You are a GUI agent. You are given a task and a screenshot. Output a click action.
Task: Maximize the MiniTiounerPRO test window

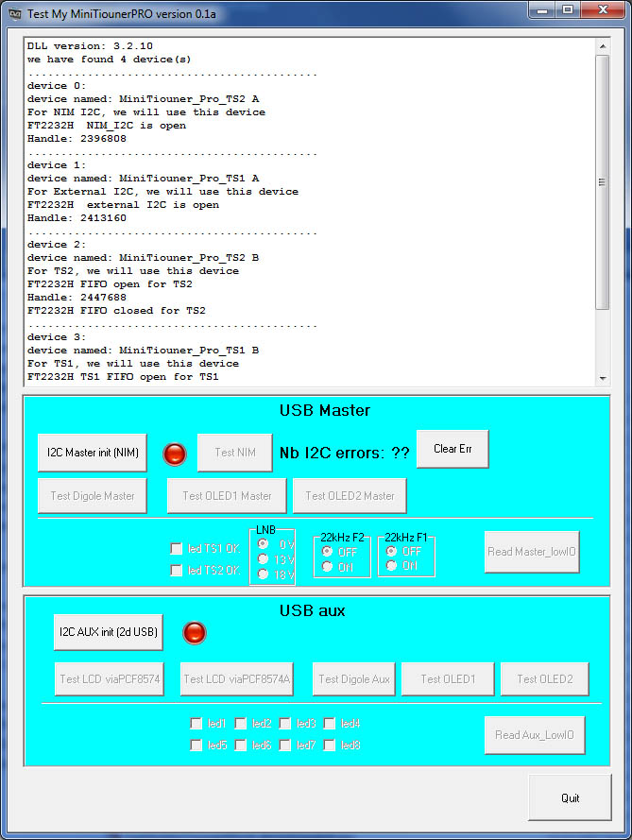click(x=568, y=9)
